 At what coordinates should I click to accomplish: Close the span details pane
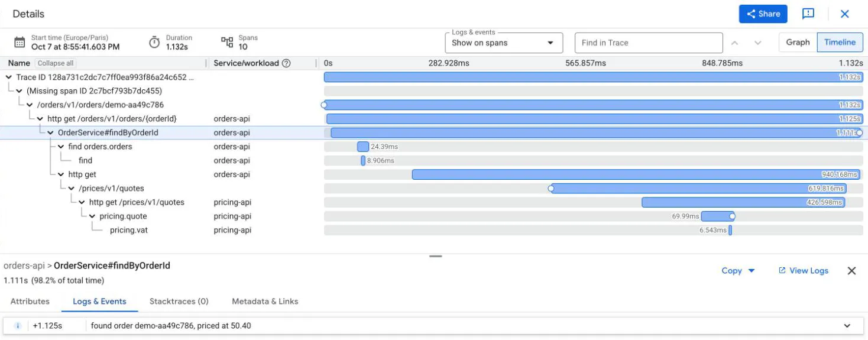pyautogui.click(x=851, y=271)
